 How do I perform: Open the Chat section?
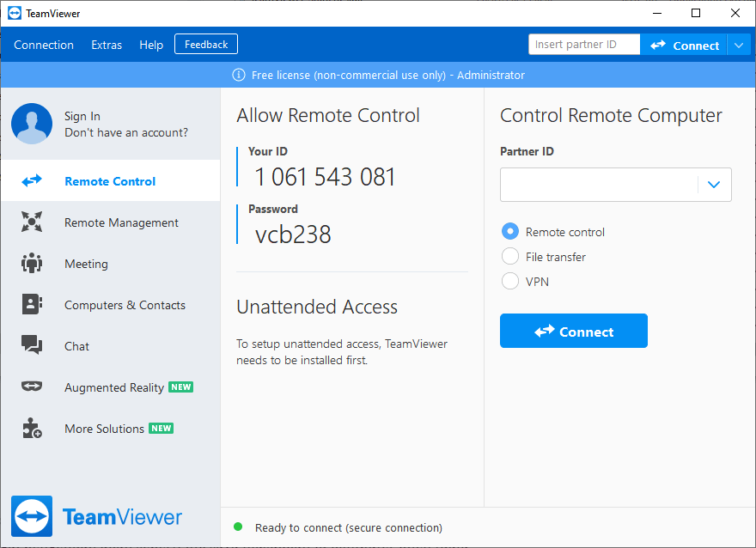tap(111, 346)
